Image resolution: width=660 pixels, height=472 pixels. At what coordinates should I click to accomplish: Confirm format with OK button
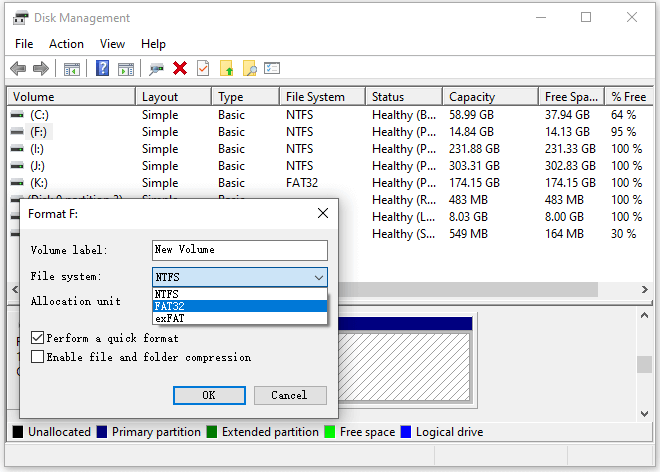(x=209, y=395)
